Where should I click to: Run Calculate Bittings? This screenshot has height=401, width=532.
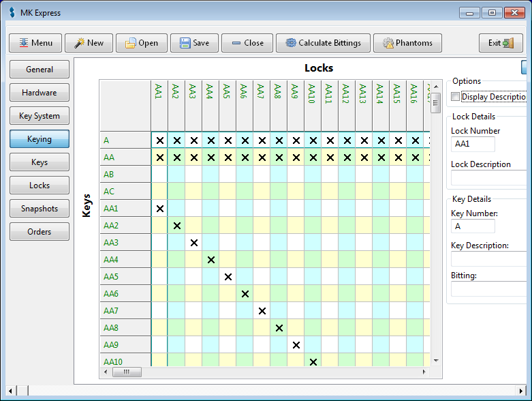click(323, 43)
